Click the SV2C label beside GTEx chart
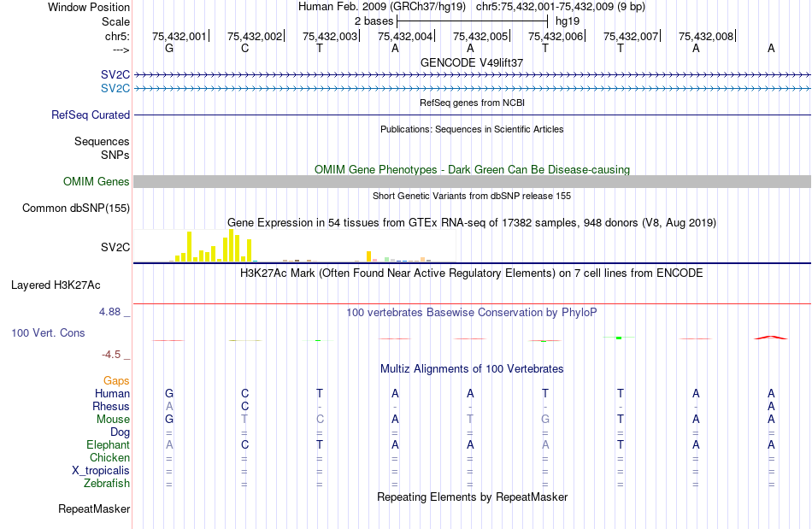Screen dimensions: 812x529 click(115, 248)
